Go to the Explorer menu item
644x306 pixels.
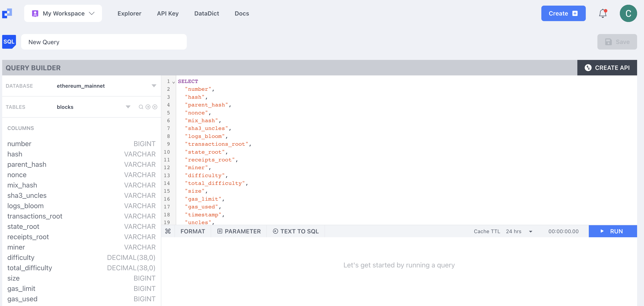point(129,14)
